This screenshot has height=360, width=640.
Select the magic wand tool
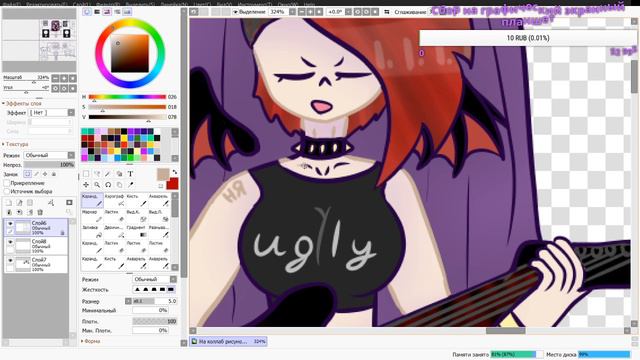(x=108, y=174)
